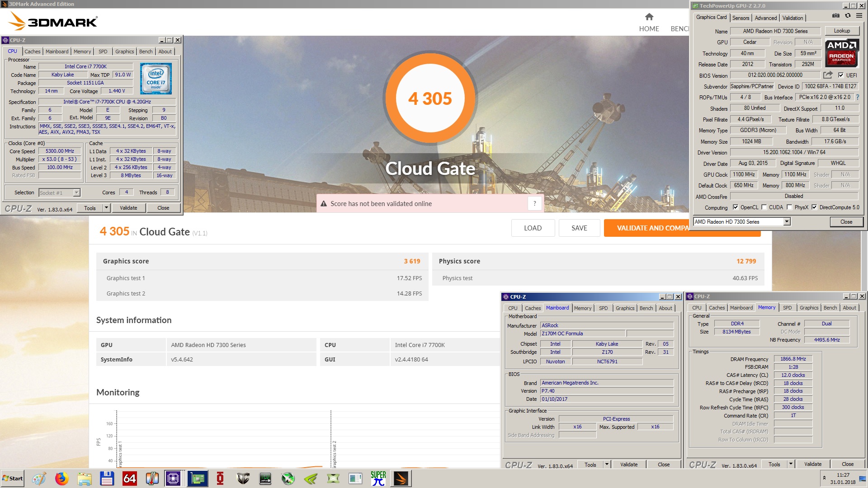Select the Caches tab in the CPU-Z CPU window
Screen dimensions: 868x488
click(x=33, y=52)
